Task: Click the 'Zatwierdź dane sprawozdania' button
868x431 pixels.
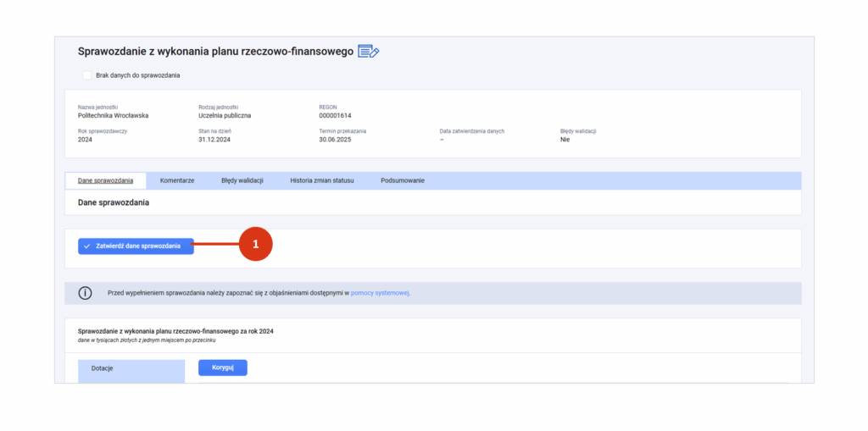Action: coord(136,246)
